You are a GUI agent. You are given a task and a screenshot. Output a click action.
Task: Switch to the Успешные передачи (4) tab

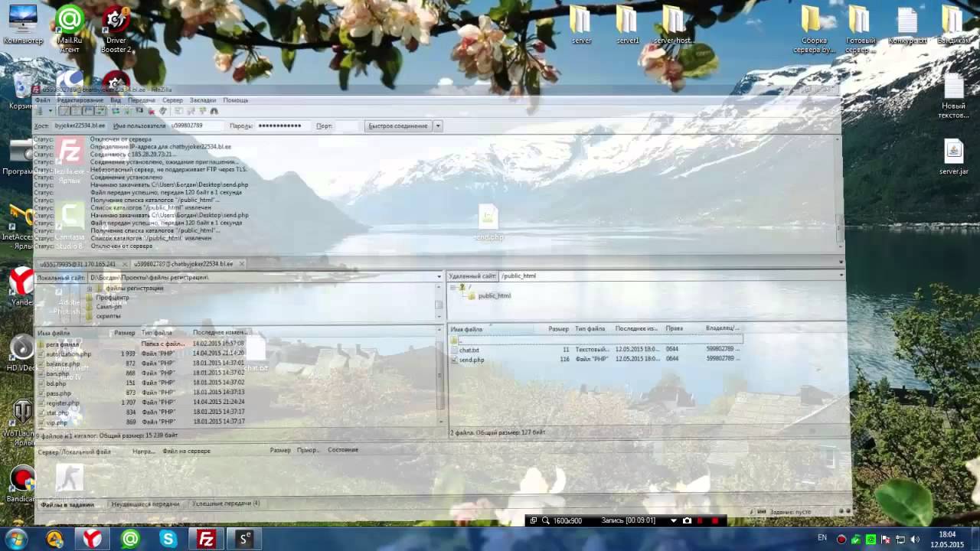225,504
